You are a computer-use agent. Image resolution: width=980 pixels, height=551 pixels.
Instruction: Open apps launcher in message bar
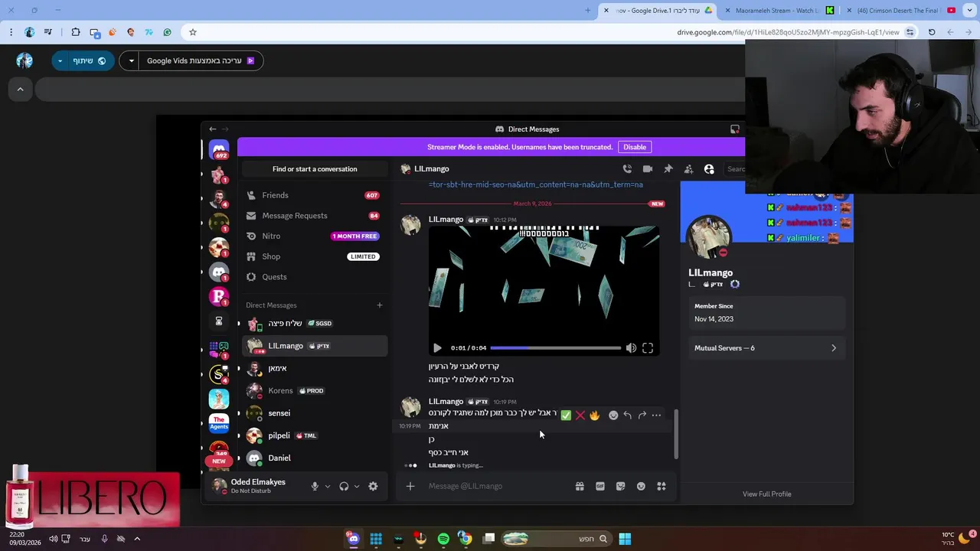click(x=661, y=486)
